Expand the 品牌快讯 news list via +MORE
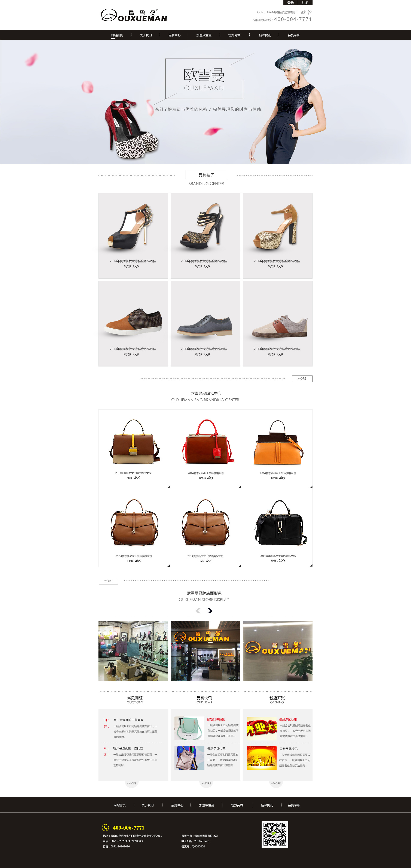411x868 pixels. pyautogui.click(x=206, y=783)
